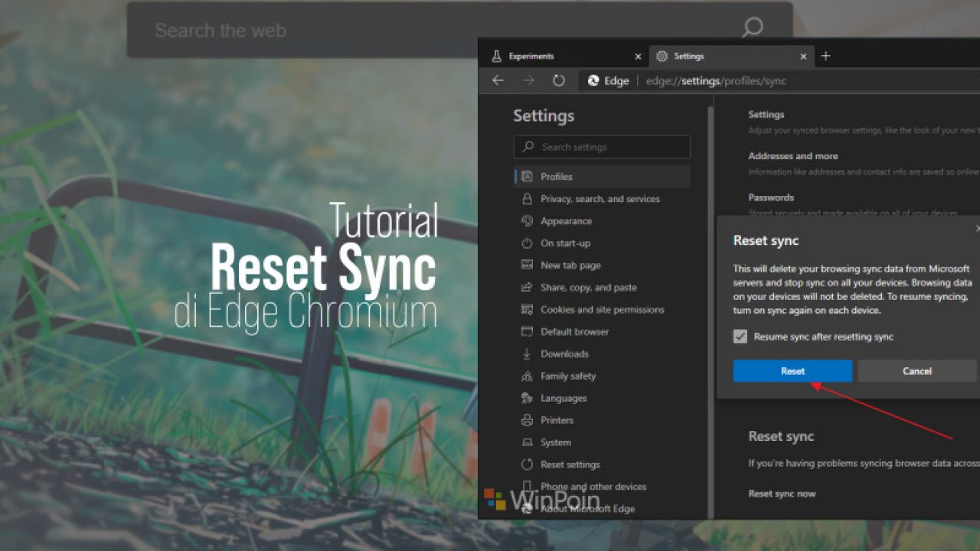
Task: Click Reset sync now option
Action: point(782,494)
